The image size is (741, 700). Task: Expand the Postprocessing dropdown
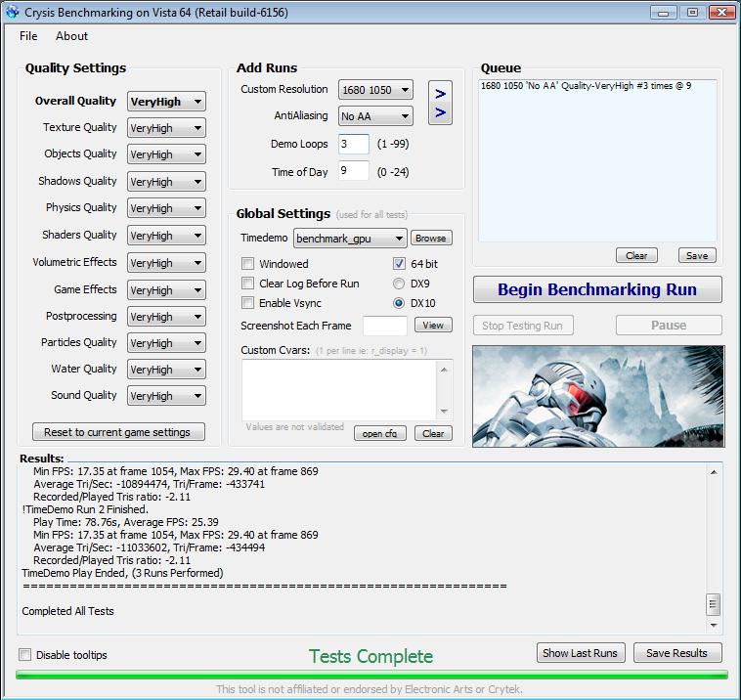(166, 317)
